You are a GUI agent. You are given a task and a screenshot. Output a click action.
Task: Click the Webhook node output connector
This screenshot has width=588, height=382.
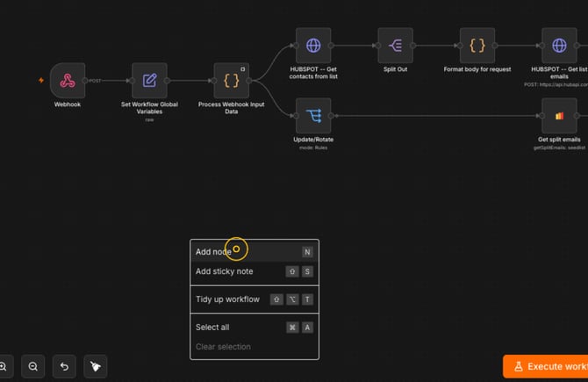[x=85, y=81]
